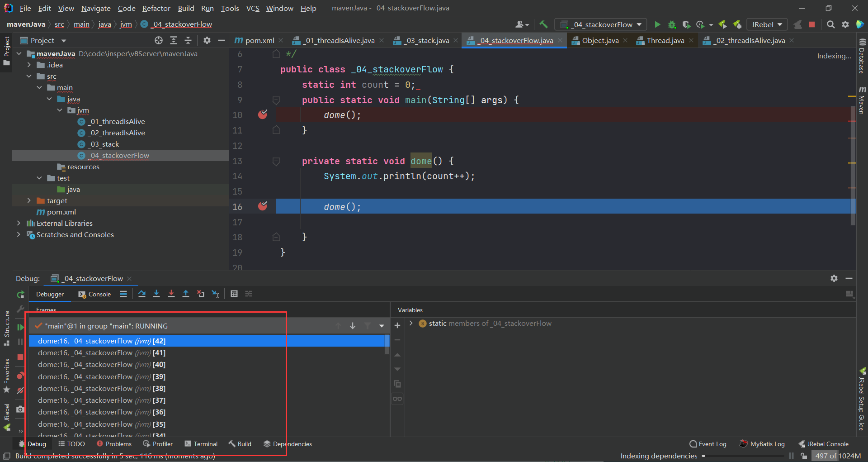Viewport: 868px width, 462px height.
Task: Click View Breakpoints double red circle icon
Action: (20, 376)
